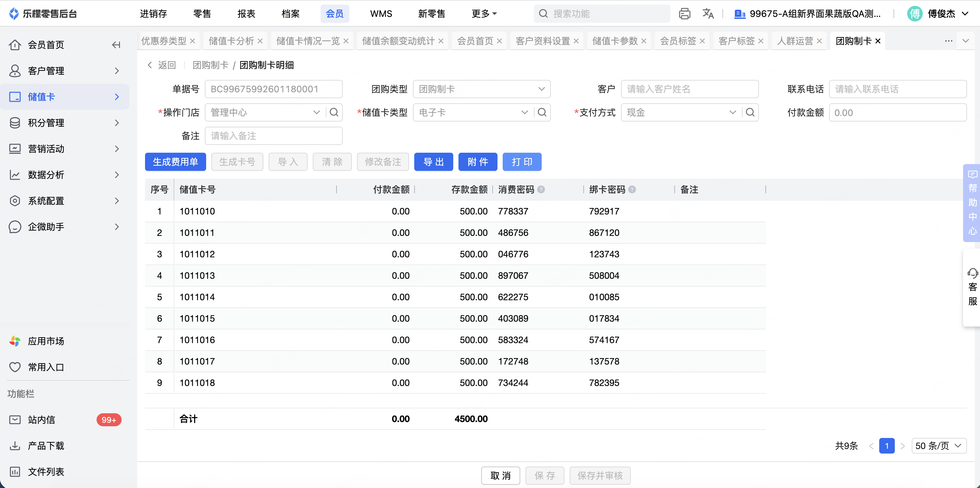Expand the 更多 top menu
The width and height of the screenshot is (980, 488).
pyautogui.click(x=484, y=14)
